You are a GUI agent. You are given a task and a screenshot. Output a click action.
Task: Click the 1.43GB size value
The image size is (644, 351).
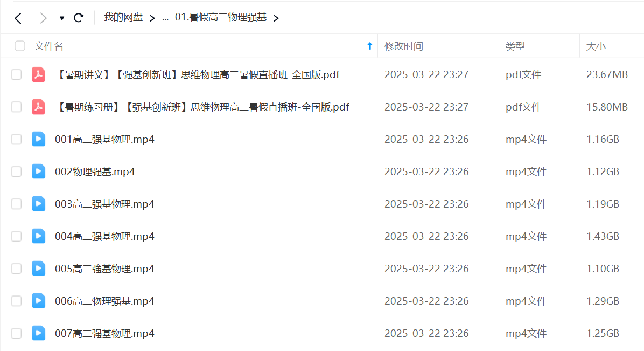[603, 236]
